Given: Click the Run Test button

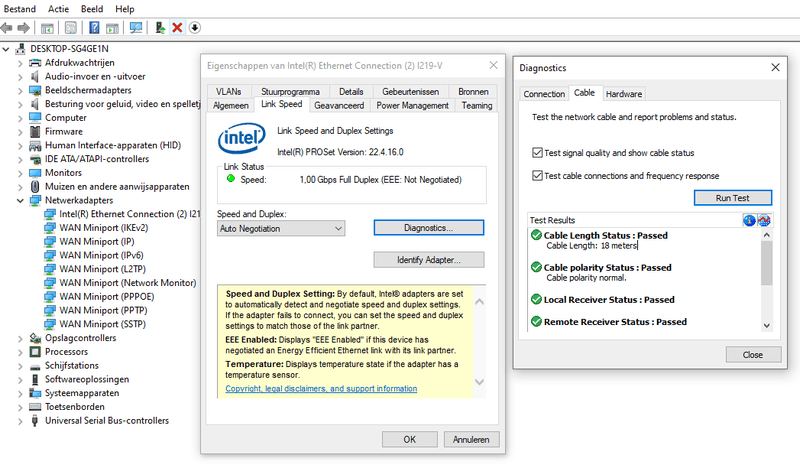Looking at the screenshot, I should click(x=732, y=198).
